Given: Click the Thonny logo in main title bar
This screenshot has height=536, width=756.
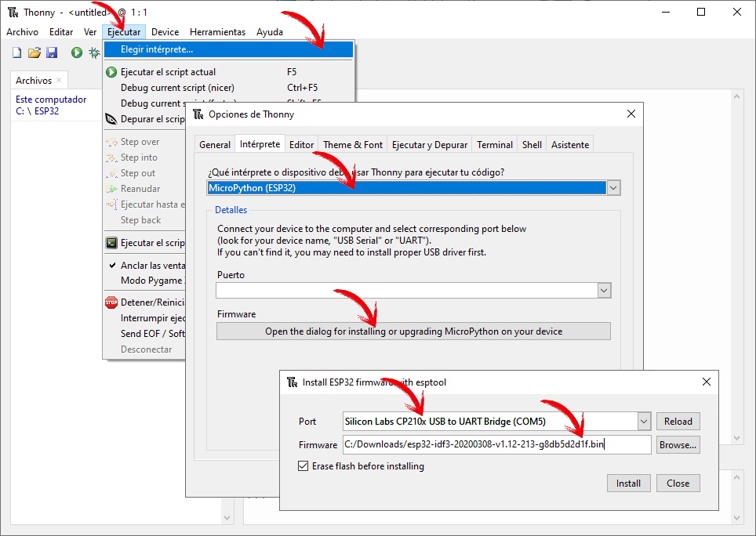Looking at the screenshot, I should pos(13,12).
